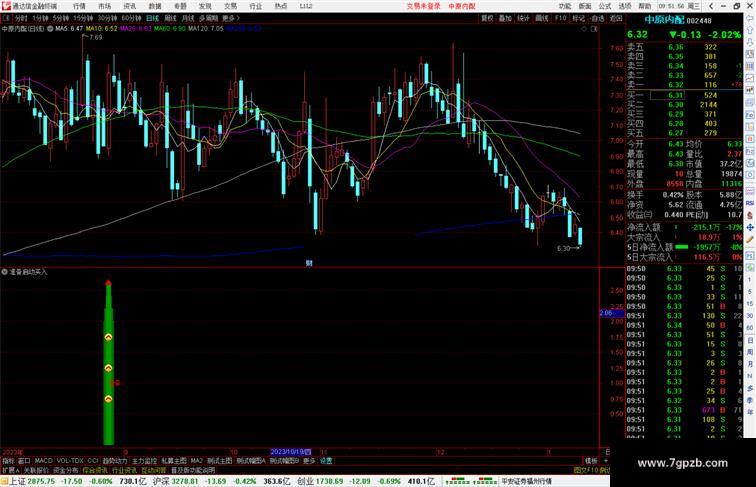Open the 模板 template dropdown

591,461
